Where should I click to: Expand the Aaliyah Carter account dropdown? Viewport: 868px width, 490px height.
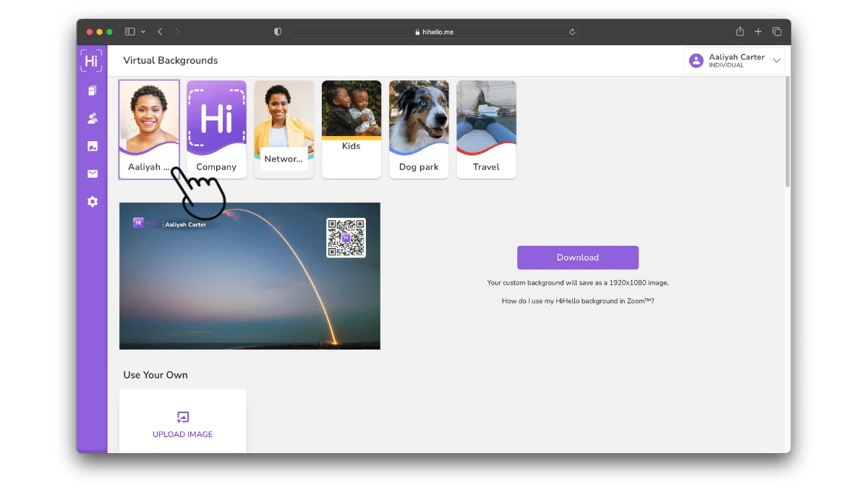point(776,61)
